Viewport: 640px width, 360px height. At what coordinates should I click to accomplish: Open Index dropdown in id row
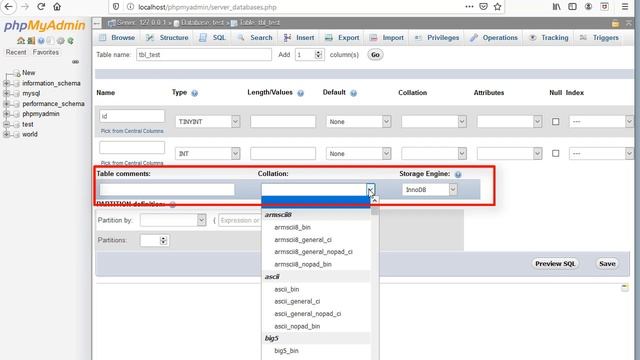pos(601,122)
